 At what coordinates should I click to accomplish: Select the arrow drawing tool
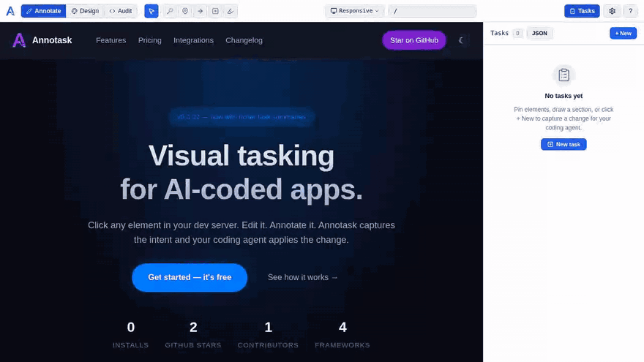200,11
